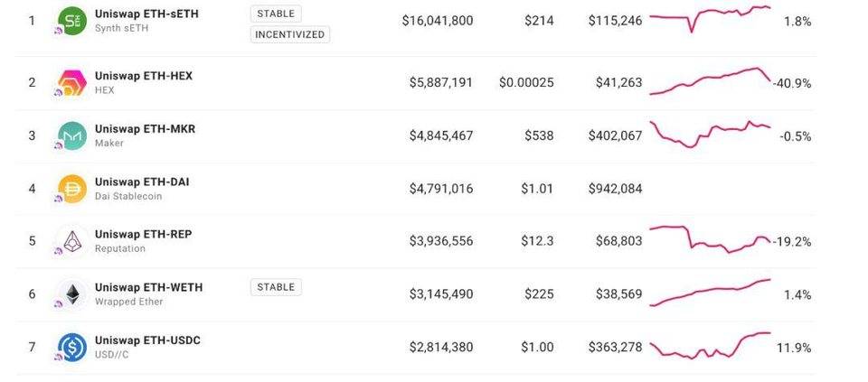This screenshot has height=382, width=868.
Task: Click the STABLE tag on ETH-WETH row
Action: tap(276, 287)
